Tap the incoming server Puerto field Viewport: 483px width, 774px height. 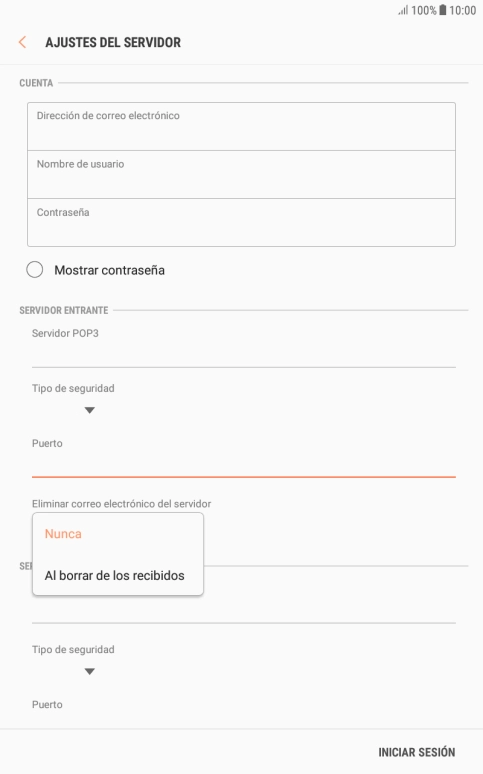coord(243,465)
